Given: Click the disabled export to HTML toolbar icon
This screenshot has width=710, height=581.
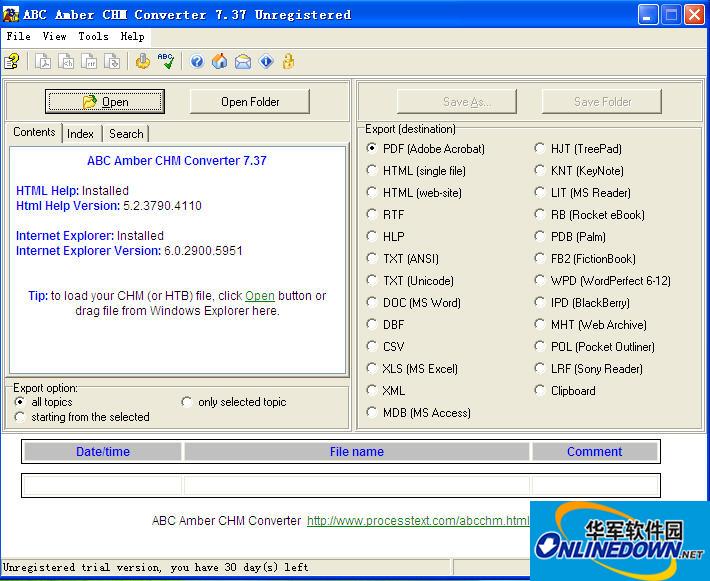Looking at the screenshot, I should [67, 61].
